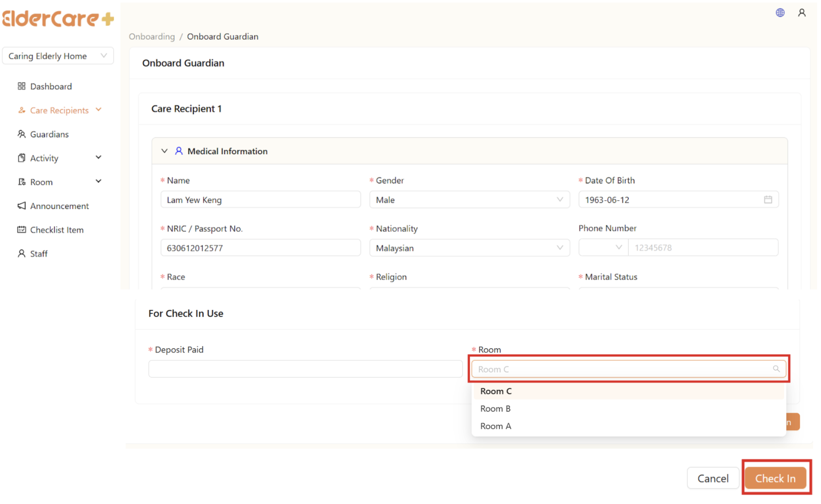Click the calendar icon in Date Of Birth
821x504 pixels.
[768, 199]
